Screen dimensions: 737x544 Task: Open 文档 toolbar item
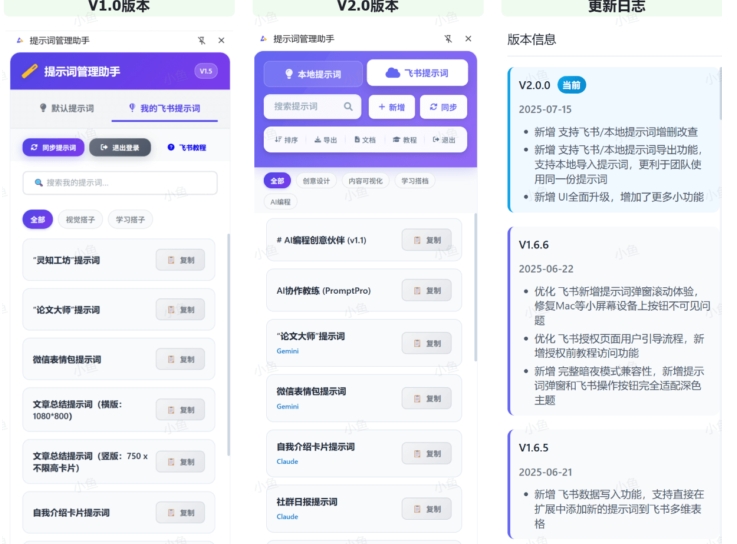pyautogui.click(x=365, y=140)
